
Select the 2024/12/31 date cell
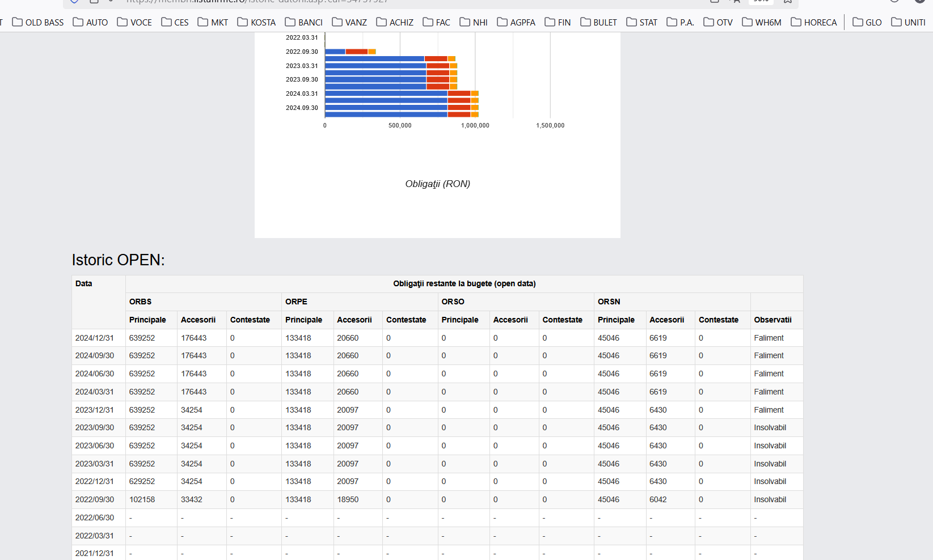[x=95, y=338]
